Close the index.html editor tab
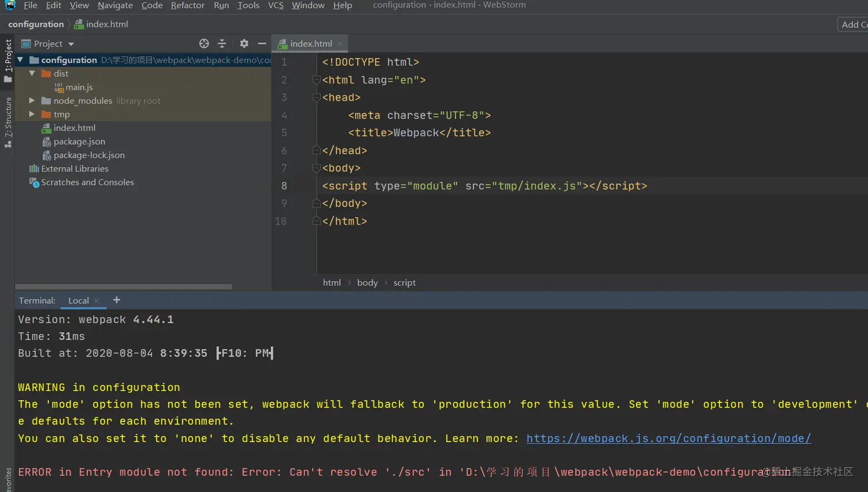Image resolution: width=868 pixels, height=492 pixels. (340, 44)
